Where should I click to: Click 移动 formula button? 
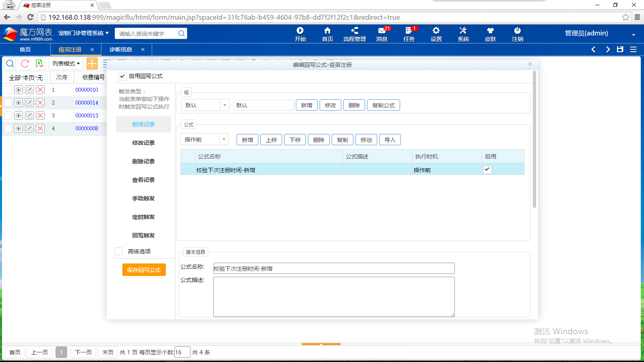(366, 140)
